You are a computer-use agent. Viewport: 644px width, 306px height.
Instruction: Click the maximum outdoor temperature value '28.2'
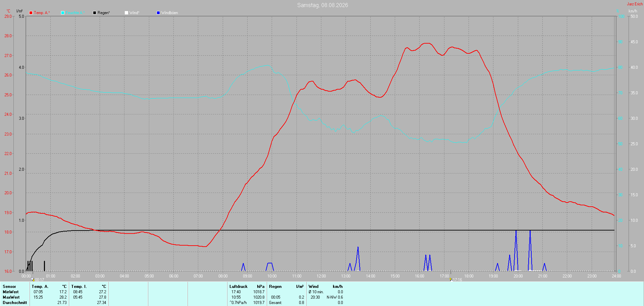pyautogui.click(x=63, y=297)
